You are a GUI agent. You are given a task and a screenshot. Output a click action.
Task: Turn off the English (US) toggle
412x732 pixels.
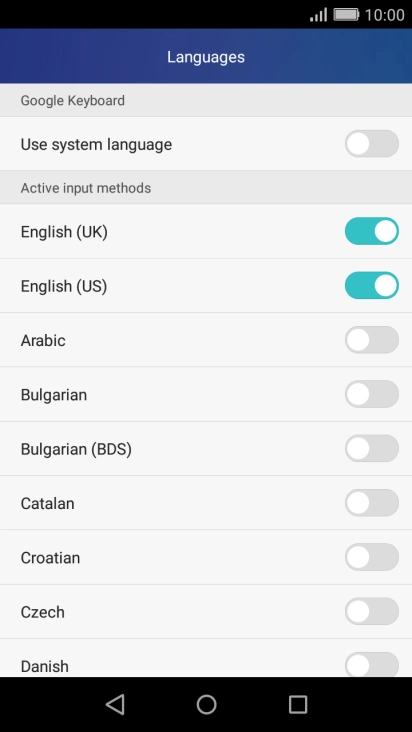[372, 285]
